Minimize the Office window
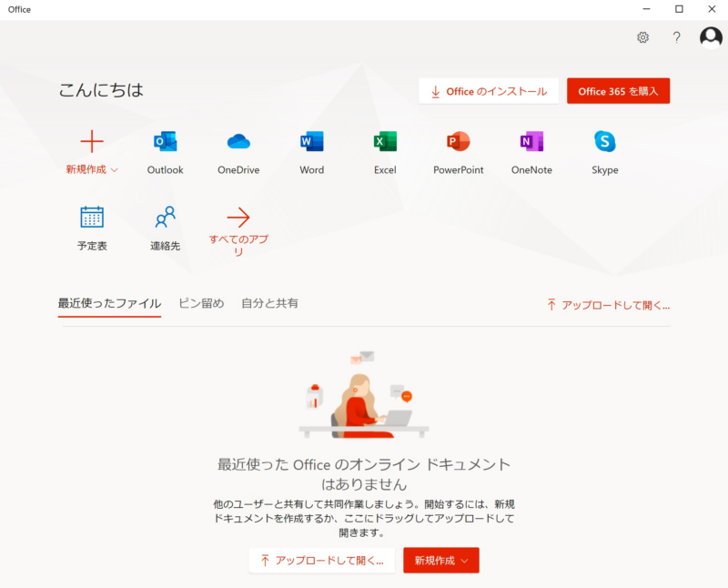Viewport: 728px width, 588px height. pos(646,9)
